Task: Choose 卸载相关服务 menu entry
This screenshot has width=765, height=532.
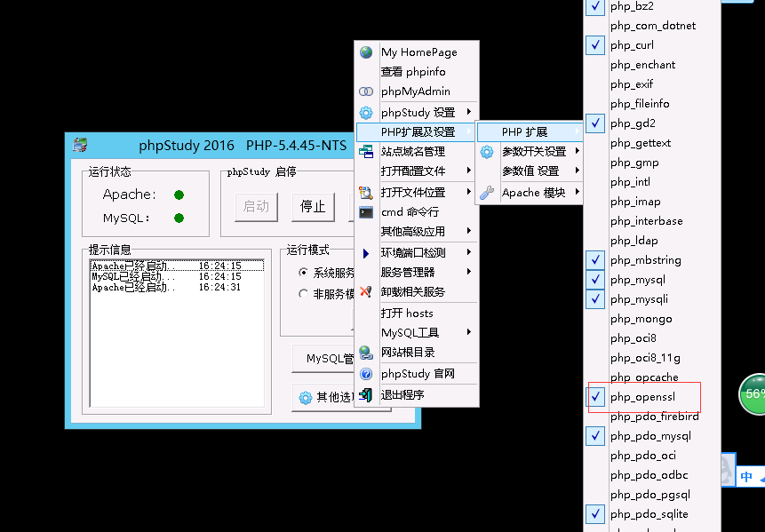Action: (x=416, y=291)
